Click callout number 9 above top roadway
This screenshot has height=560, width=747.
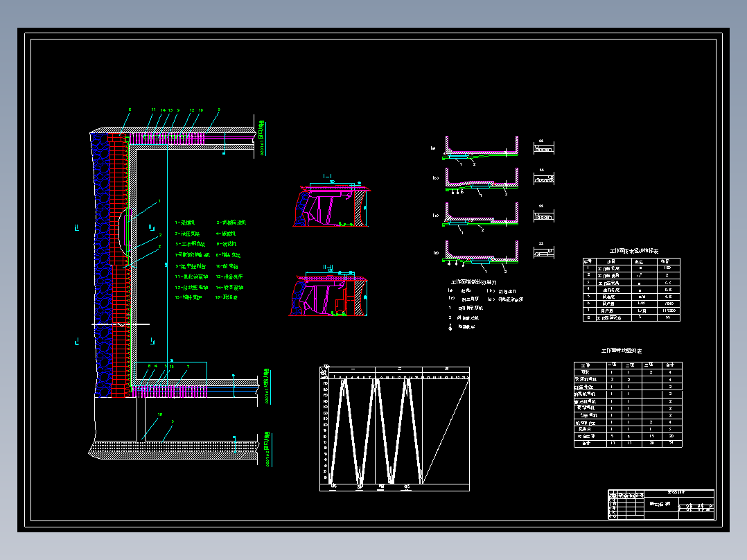(x=178, y=110)
